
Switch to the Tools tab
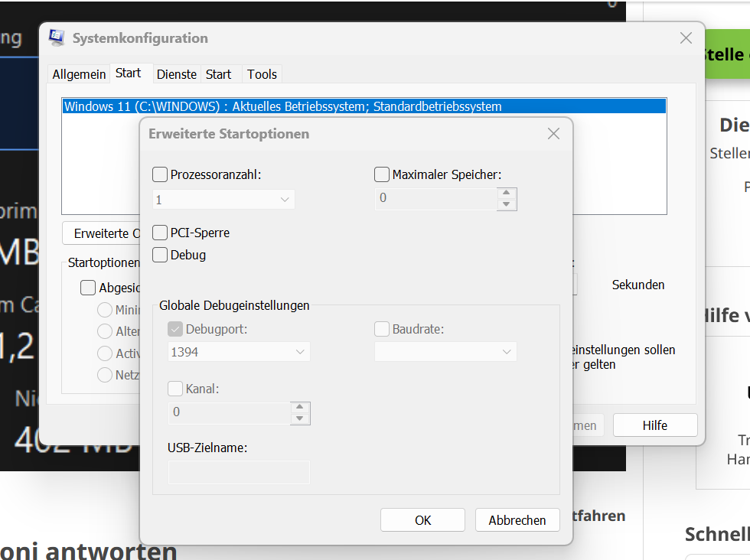[x=262, y=74]
